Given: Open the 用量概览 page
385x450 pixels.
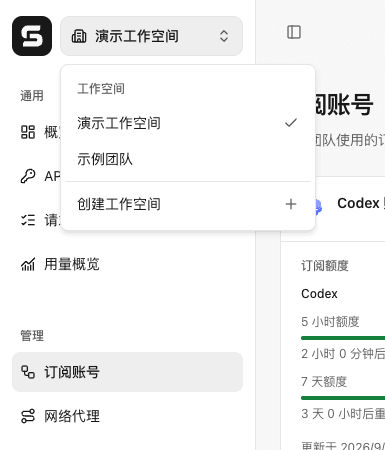Looking at the screenshot, I should 127,264.
